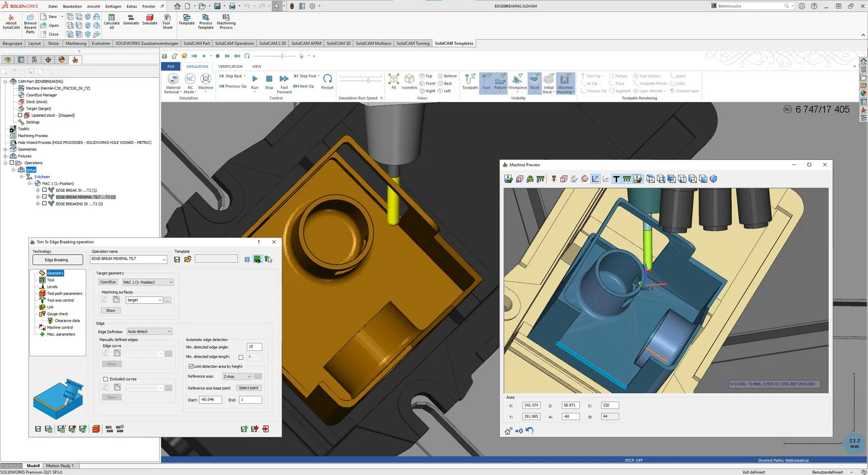This screenshot has width=868, height=475.
Task: Uncheck Limit detection area by height
Action: (x=191, y=366)
